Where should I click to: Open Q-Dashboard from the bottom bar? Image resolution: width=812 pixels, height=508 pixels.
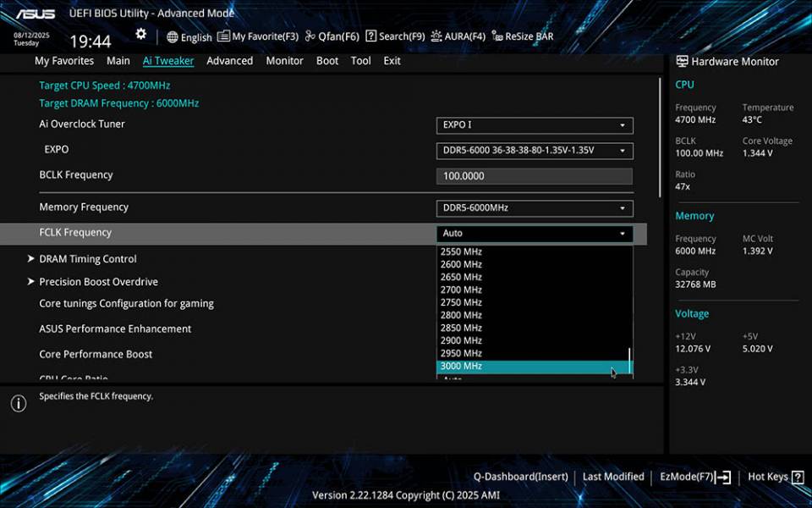[x=520, y=477]
